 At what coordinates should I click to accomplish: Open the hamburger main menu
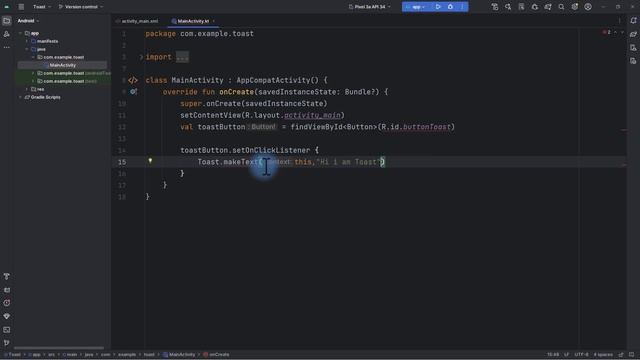click(x=21, y=7)
